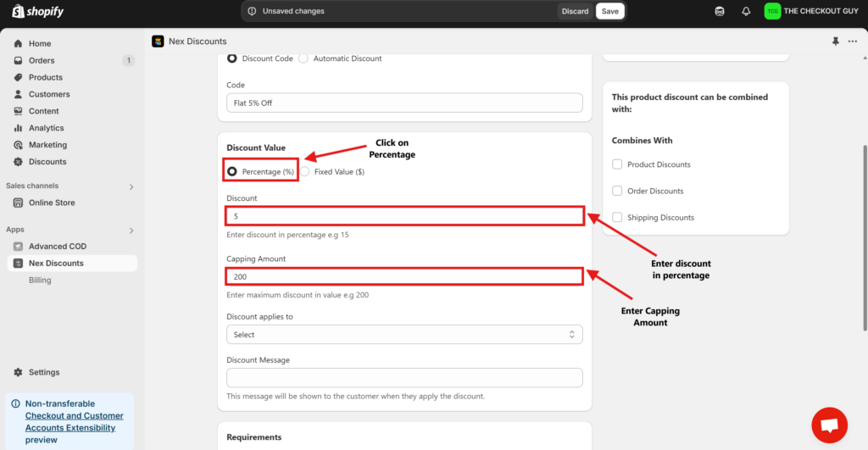Open Analytics from the sidebar menu
The width and height of the screenshot is (868, 450).
point(46,128)
